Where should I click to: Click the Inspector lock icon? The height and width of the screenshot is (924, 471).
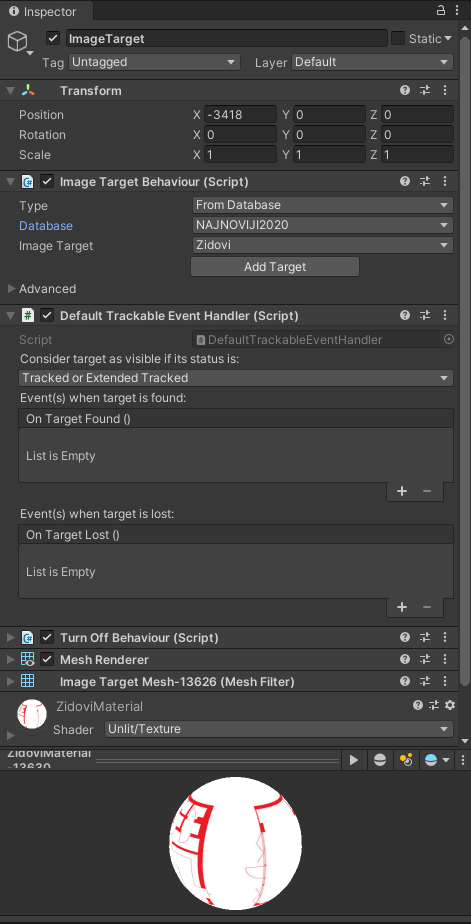(x=440, y=10)
